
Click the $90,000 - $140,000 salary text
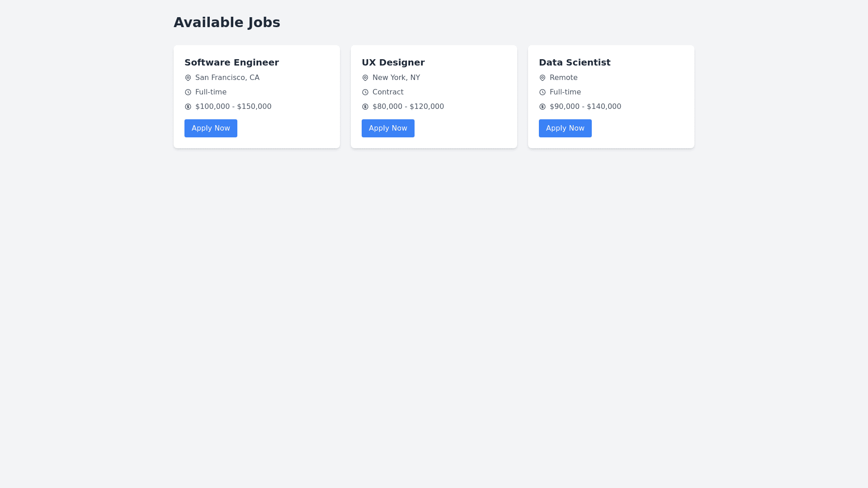[x=585, y=107]
